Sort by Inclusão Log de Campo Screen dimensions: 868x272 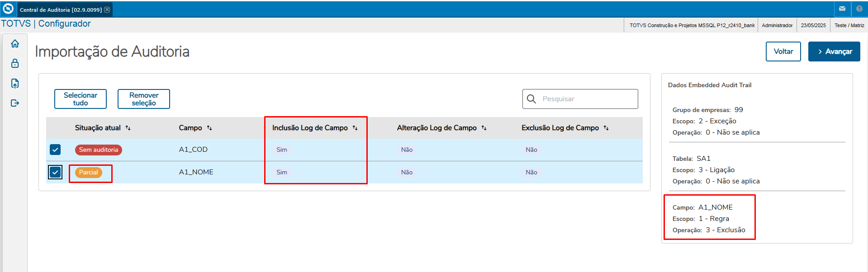point(355,128)
